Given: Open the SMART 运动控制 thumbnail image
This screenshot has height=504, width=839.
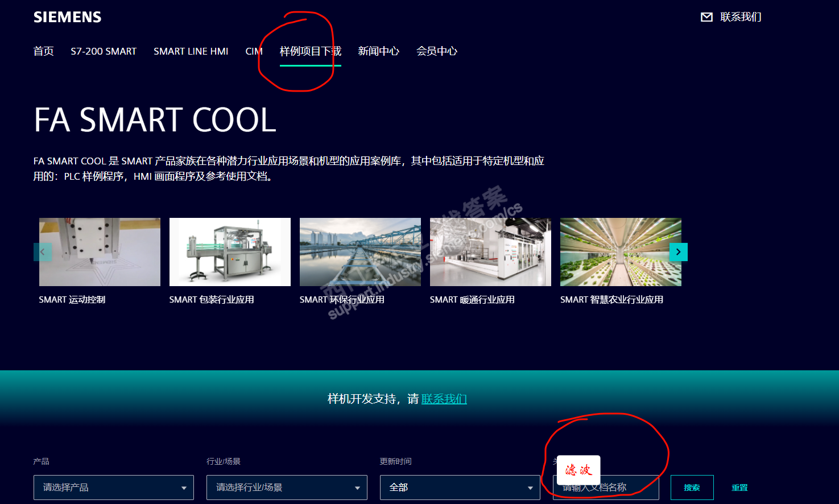Looking at the screenshot, I should tap(100, 252).
